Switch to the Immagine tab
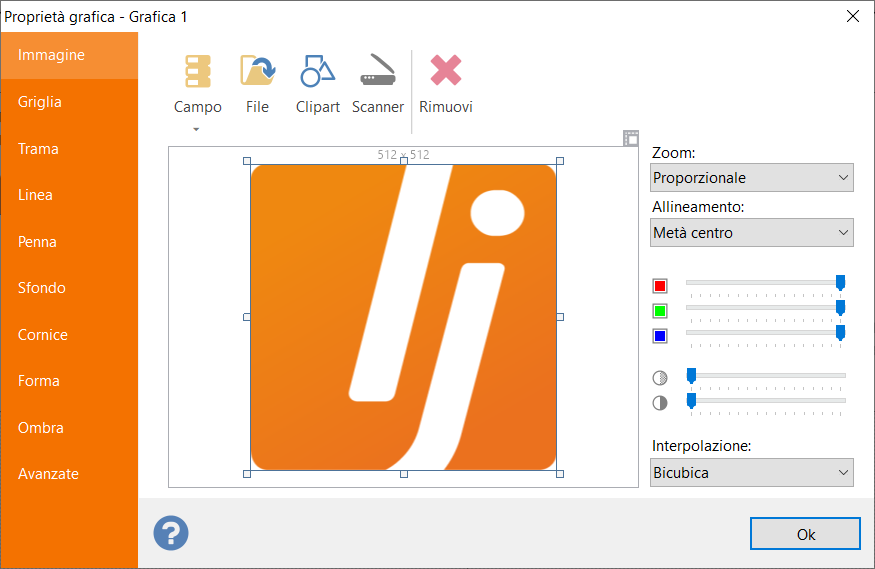This screenshot has height=569, width=875. click(x=69, y=55)
